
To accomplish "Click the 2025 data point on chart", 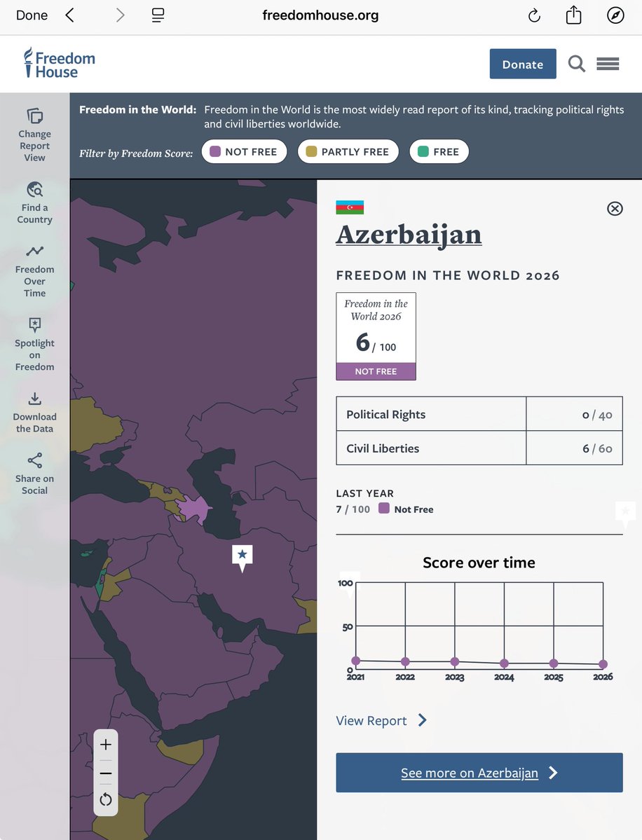I will 554,663.
